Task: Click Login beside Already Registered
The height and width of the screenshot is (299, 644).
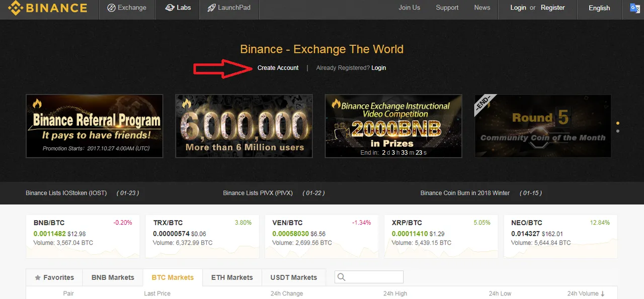Action: pos(378,68)
